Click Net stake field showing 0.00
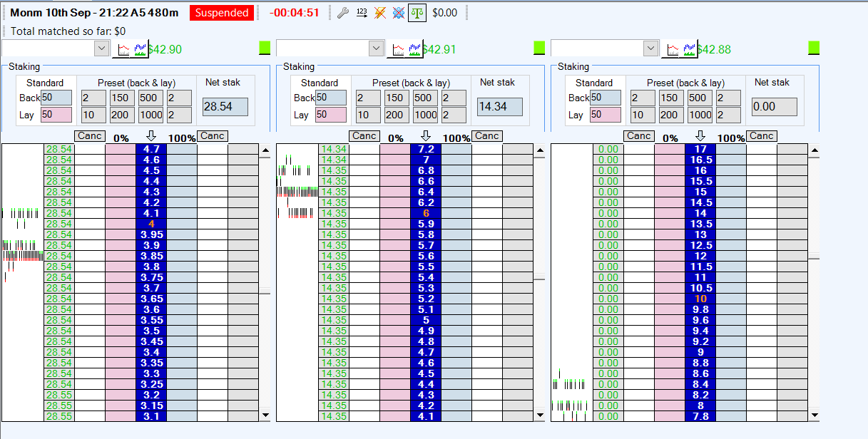Screen dimensions: 868x439 click(x=775, y=107)
